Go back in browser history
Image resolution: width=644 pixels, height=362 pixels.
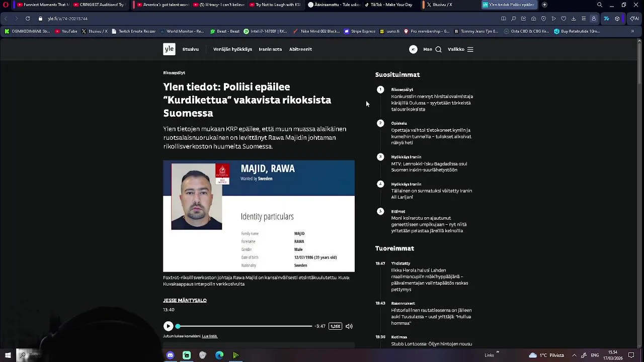coord(6,19)
